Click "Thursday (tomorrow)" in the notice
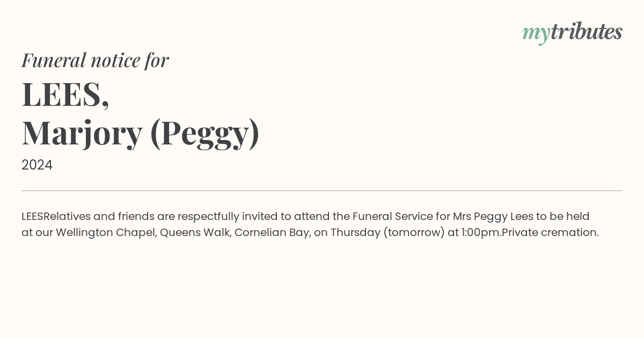The width and height of the screenshot is (644, 338). coord(387,233)
